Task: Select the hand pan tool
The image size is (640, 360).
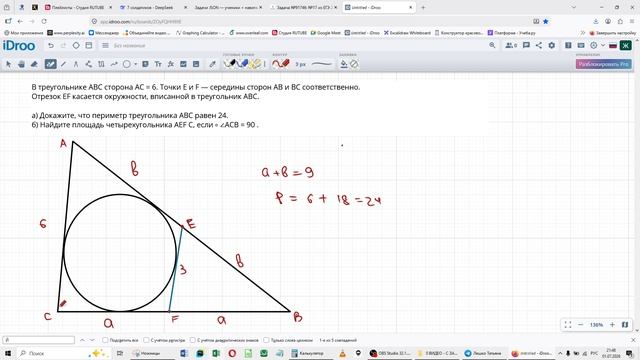Action: click(21, 64)
